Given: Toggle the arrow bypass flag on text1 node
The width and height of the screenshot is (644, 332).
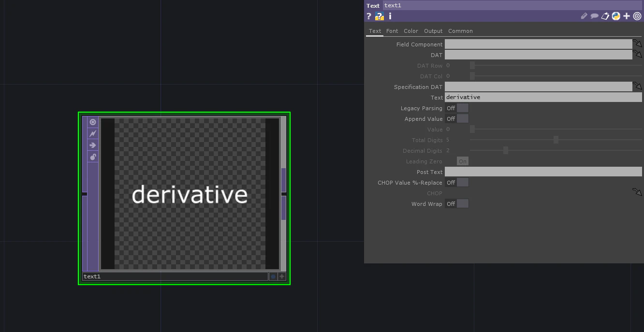Looking at the screenshot, I should tap(93, 145).
